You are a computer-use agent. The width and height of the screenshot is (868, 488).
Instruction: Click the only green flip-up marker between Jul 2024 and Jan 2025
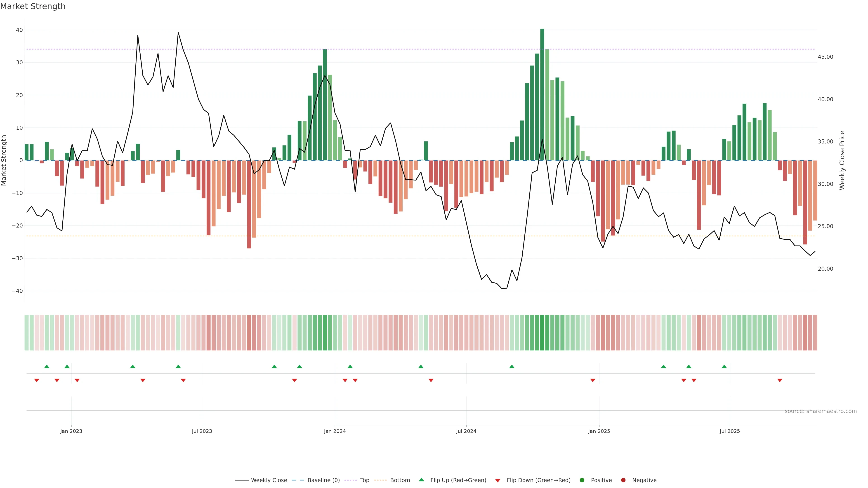pos(512,366)
